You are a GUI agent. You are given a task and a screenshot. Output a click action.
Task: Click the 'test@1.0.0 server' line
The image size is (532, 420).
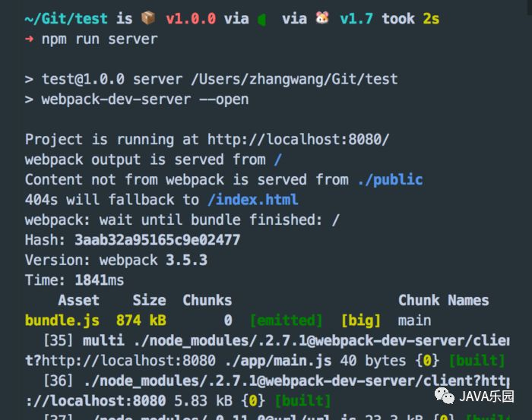(211, 79)
